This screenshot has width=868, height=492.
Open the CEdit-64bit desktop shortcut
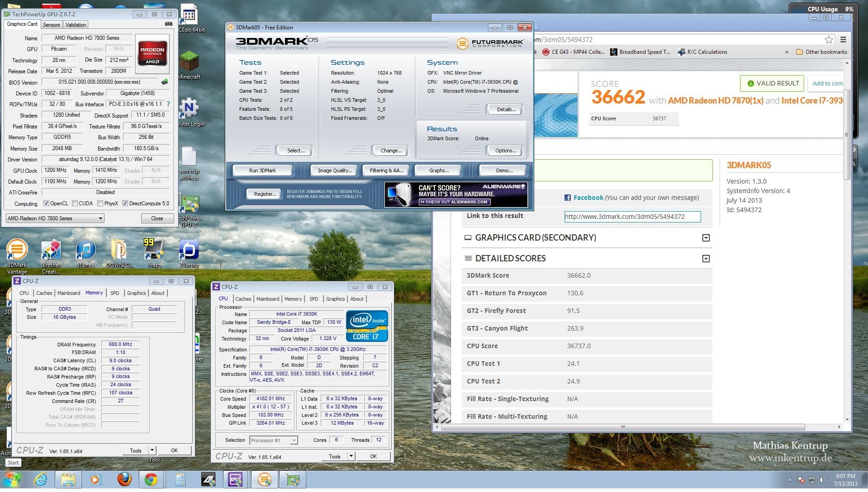(x=190, y=19)
